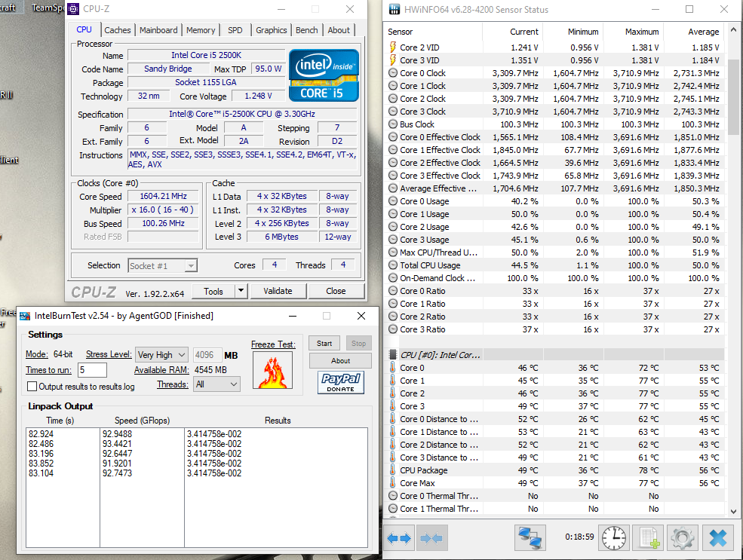The width and height of the screenshot is (743, 560).
Task: Click the Total CPU Usage sensor icon
Action: click(393, 265)
